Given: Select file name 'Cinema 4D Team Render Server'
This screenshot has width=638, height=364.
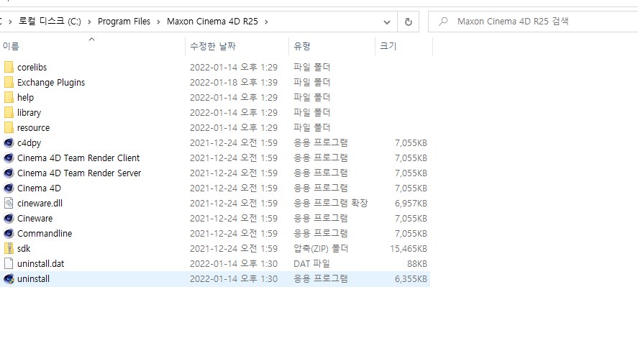Looking at the screenshot, I should 79,173.
